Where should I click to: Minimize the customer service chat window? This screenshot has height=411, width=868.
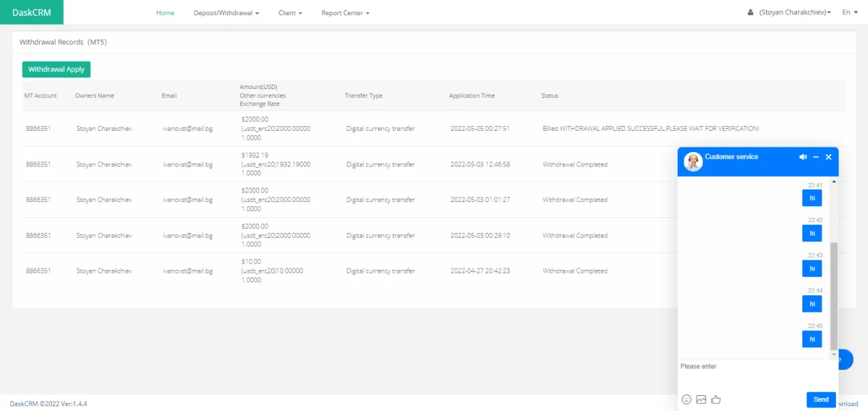tap(816, 158)
